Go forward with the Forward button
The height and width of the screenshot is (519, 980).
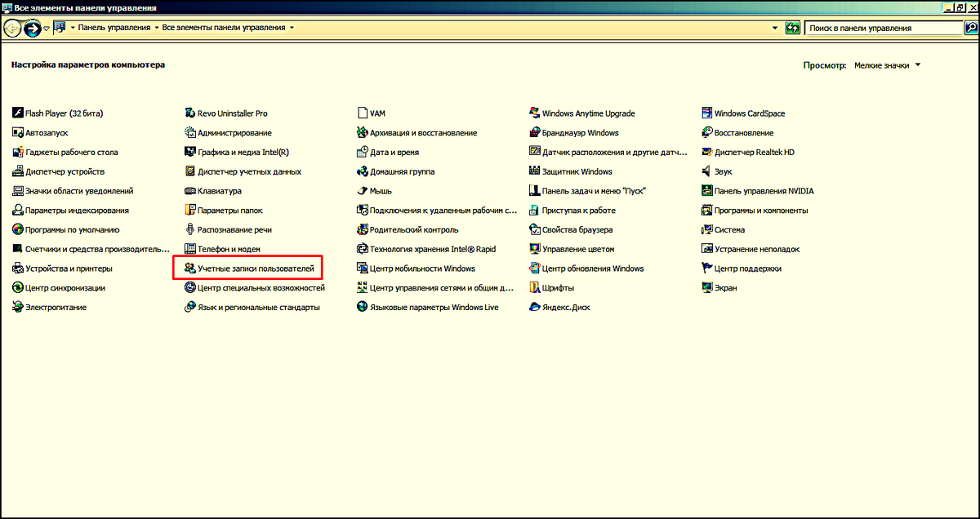[33, 29]
